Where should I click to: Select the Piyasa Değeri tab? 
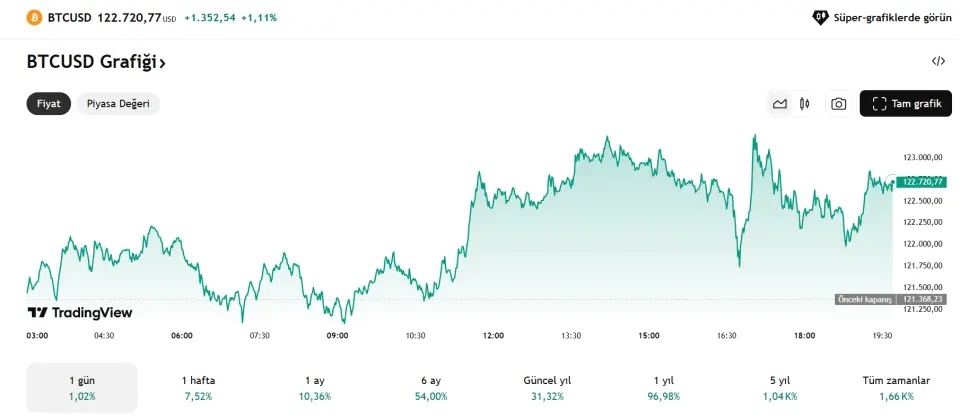tap(118, 104)
